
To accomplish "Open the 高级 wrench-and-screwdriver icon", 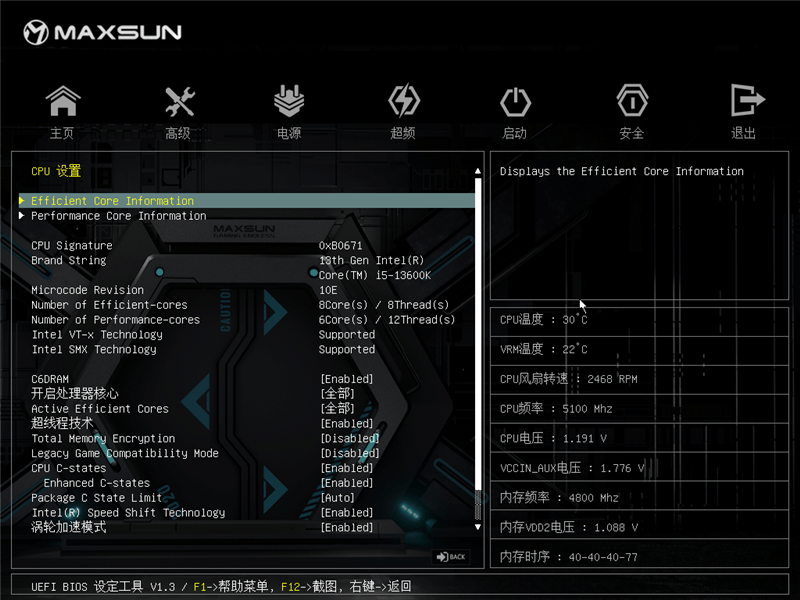I will click(x=180, y=101).
